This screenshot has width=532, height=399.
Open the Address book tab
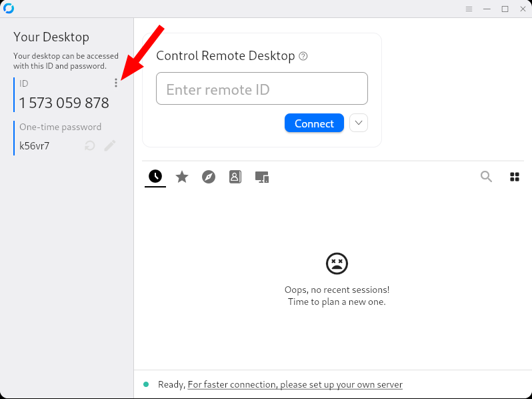(235, 177)
